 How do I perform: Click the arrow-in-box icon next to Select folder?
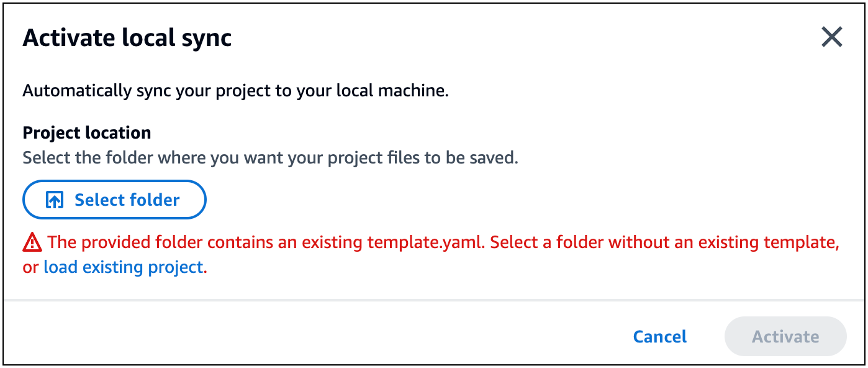coord(55,199)
